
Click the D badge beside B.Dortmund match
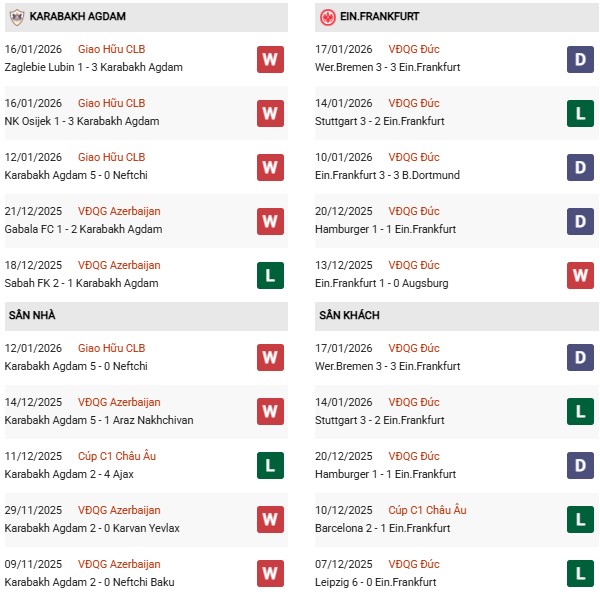[579, 167]
